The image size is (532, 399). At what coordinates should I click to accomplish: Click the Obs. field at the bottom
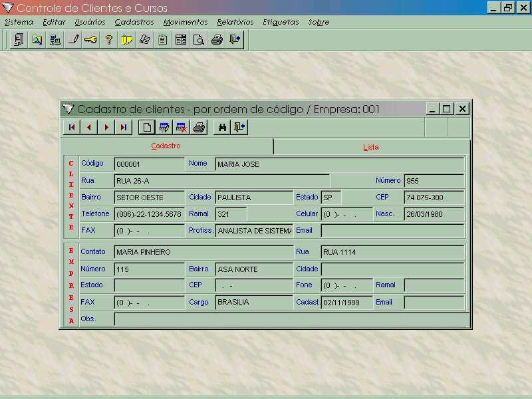289,319
